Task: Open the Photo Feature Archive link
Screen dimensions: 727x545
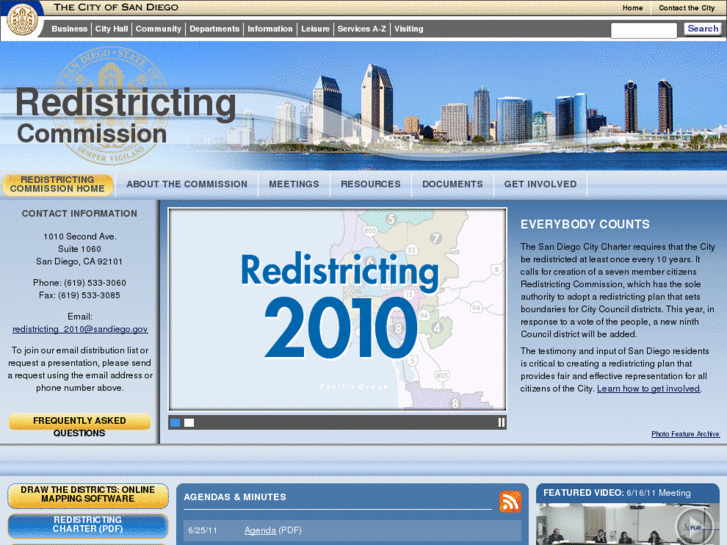Action: tap(685, 434)
